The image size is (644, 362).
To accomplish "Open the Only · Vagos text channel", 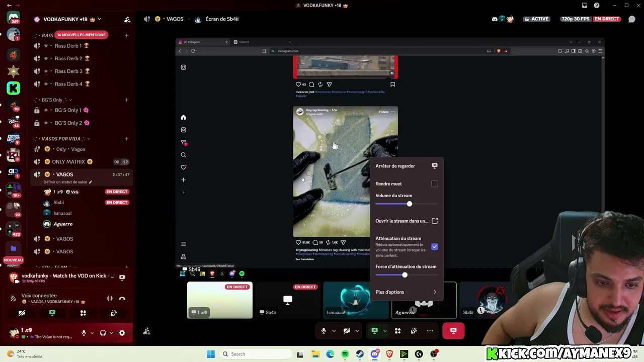I will (81, 149).
